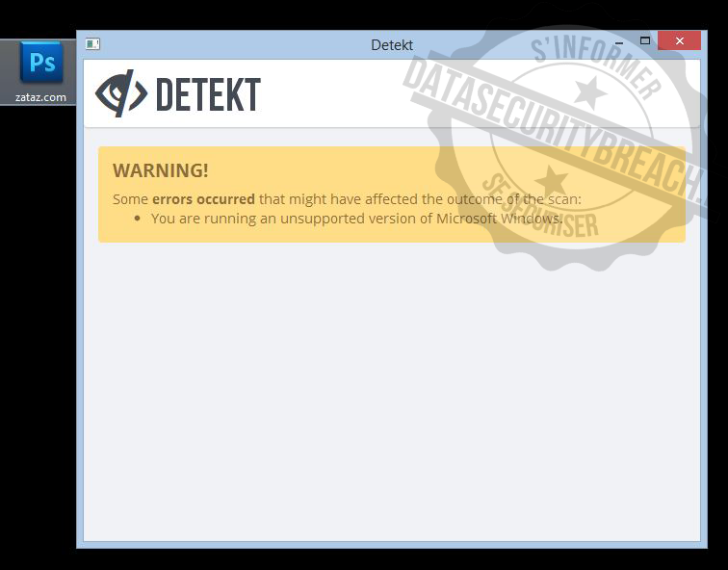Click the Detekt crossed-eye logo
The width and height of the screenshot is (728, 570).
tap(121, 93)
